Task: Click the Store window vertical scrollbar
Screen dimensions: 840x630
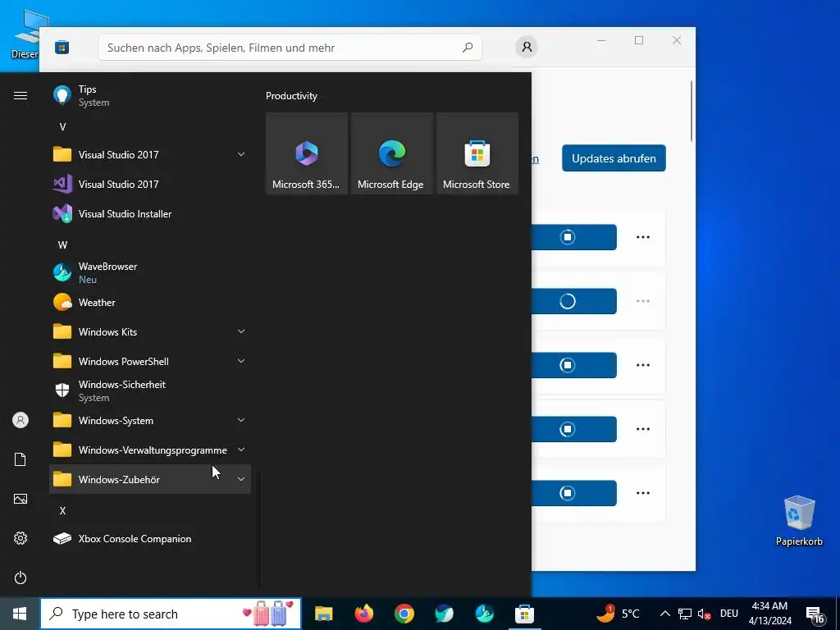Action: tap(692, 111)
